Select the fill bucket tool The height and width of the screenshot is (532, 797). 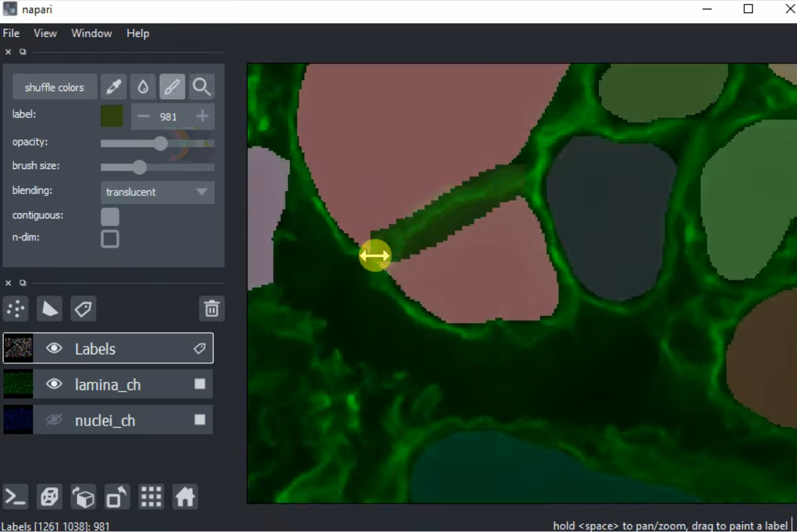click(x=143, y=87)
